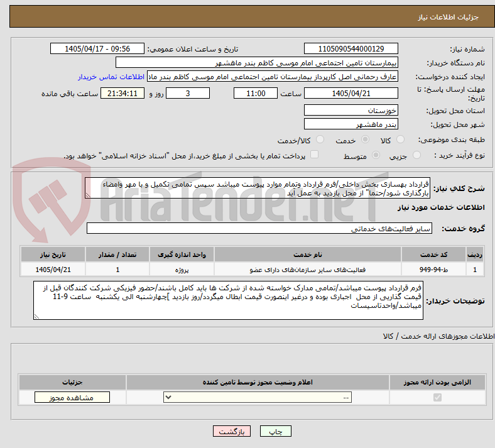Click the تاریخ نیاز column header
Screen dimensions: 495x448
(x=53, y=254)
